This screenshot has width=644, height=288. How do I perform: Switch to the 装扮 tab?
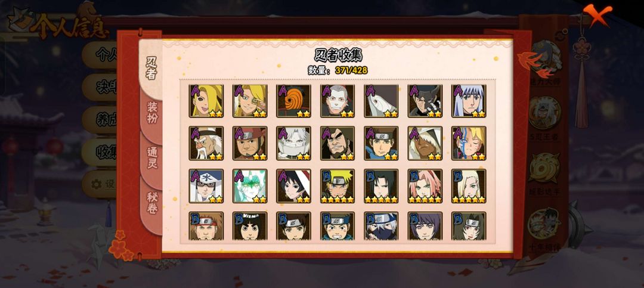[x=152, y=113]
